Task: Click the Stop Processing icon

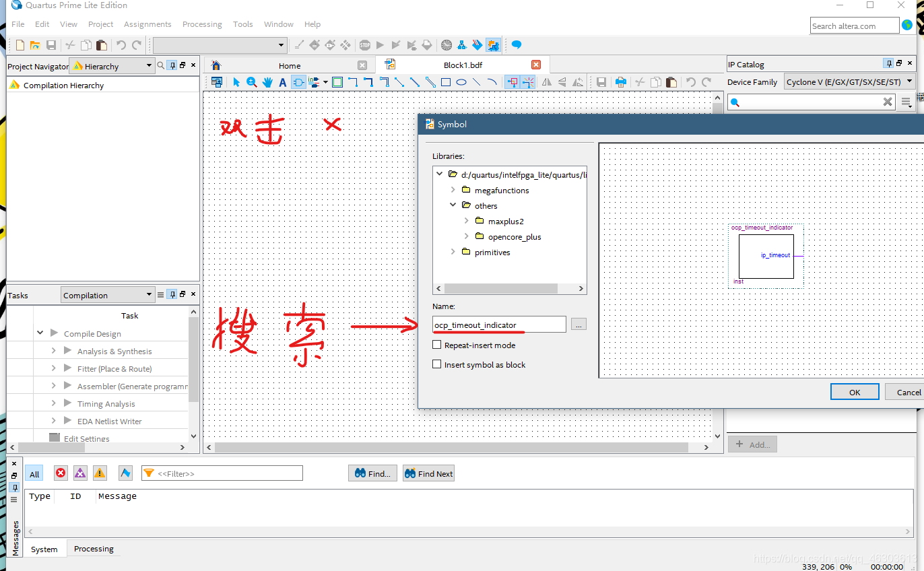Action: (x=365, y=45)
